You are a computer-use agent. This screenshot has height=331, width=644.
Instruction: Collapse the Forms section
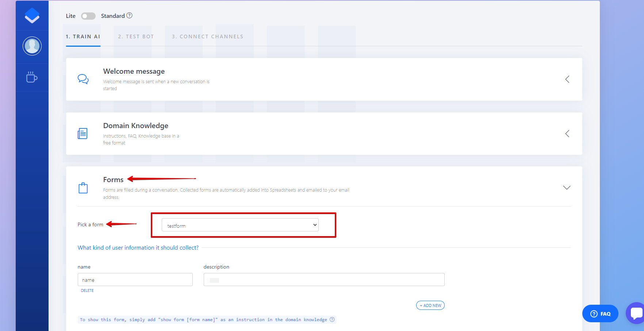[x=566, y=188]
